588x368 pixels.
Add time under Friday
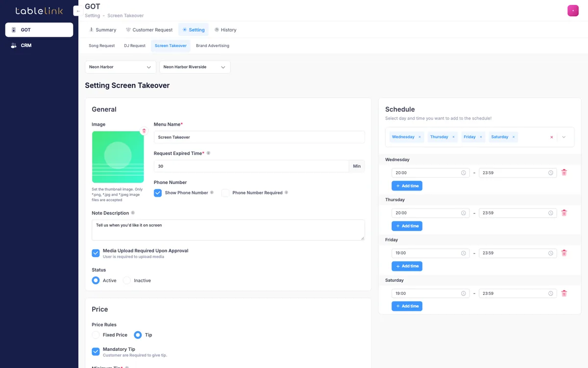tap(407, 266)
